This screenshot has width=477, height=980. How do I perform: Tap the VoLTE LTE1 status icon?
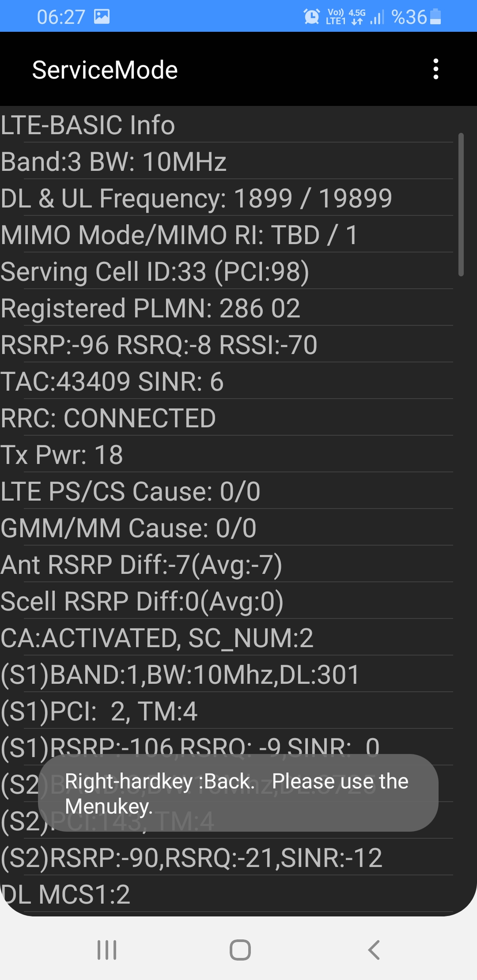click(x=336, y=17)
